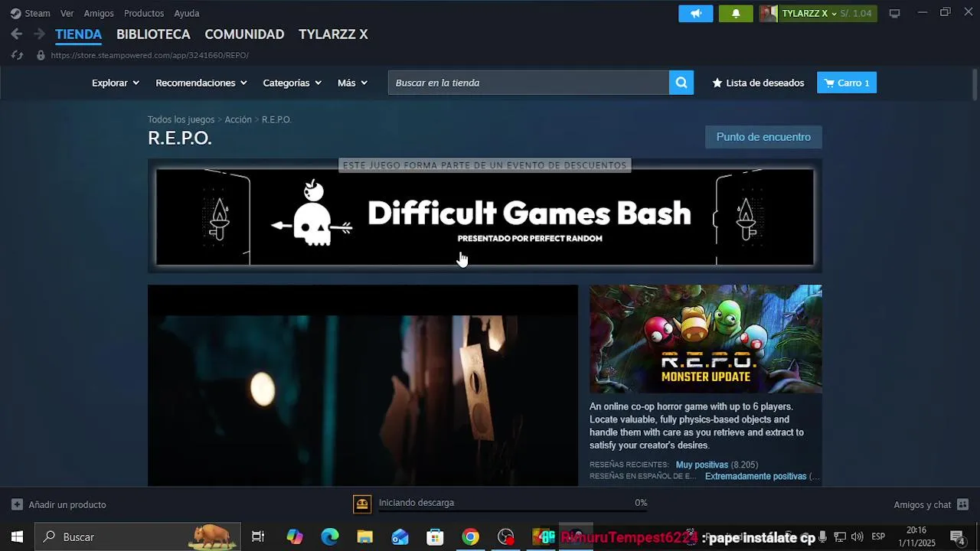This screenshot has height=551, width=980.
Task: Click the Punto de encuentro button
Action: (x=763, y=137)
